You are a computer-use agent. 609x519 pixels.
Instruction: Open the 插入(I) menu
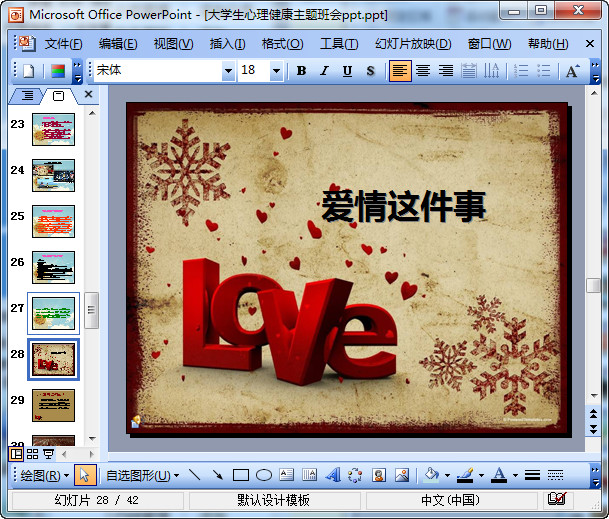point(227,44)
